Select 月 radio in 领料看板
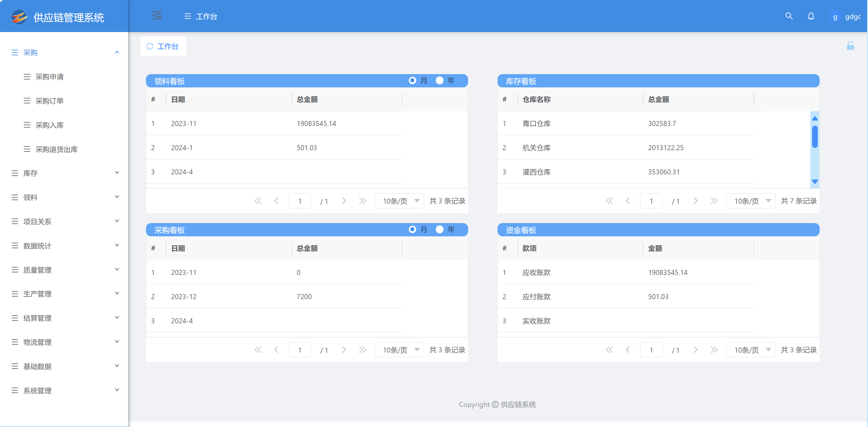 pyautogui.click(x=412, y=81)
